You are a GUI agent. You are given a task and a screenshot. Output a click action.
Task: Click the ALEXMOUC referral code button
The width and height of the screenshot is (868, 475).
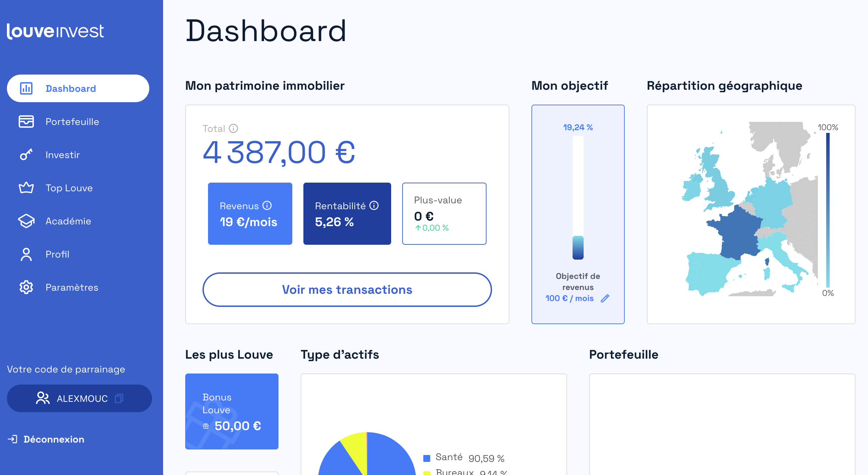(79, 398)
